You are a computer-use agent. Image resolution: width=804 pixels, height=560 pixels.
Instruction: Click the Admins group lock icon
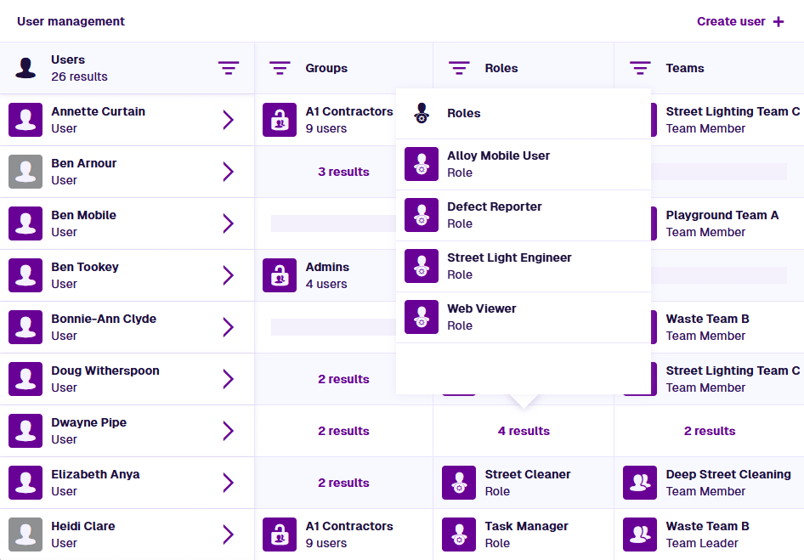coord(279,275)
